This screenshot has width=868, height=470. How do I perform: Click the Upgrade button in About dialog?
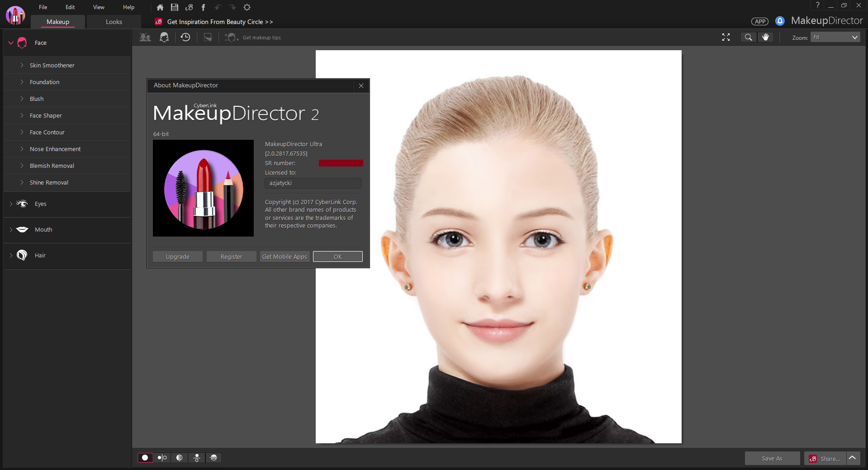(177, 256)
